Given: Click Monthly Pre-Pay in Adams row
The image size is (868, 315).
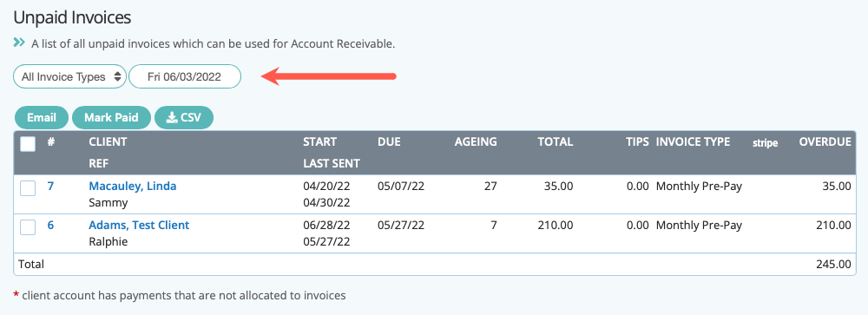Looking at the screenshot, I should (x=699, y=226).
